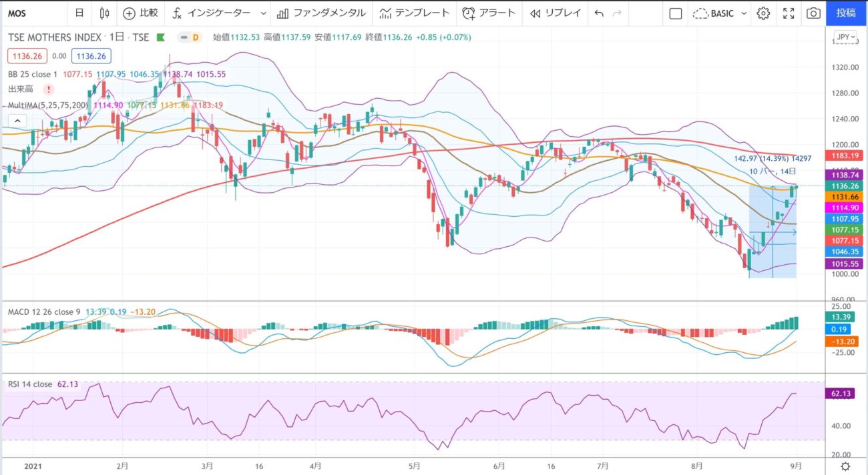868x475 pixels.
Task: Click the green market status flag icon
Action: tap(160, 37)
